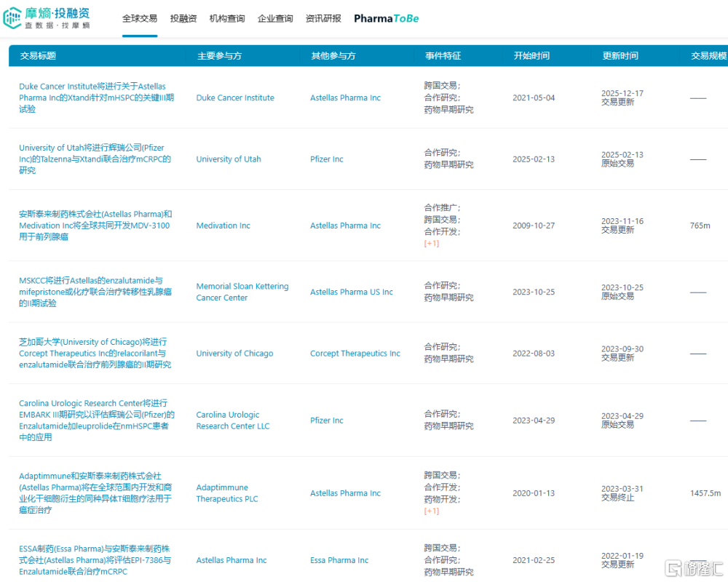Screen dimensions: 728x582
Task: Click Pfizer Inc in the Carolina Urologic row
Action: [x=327, y=420]
